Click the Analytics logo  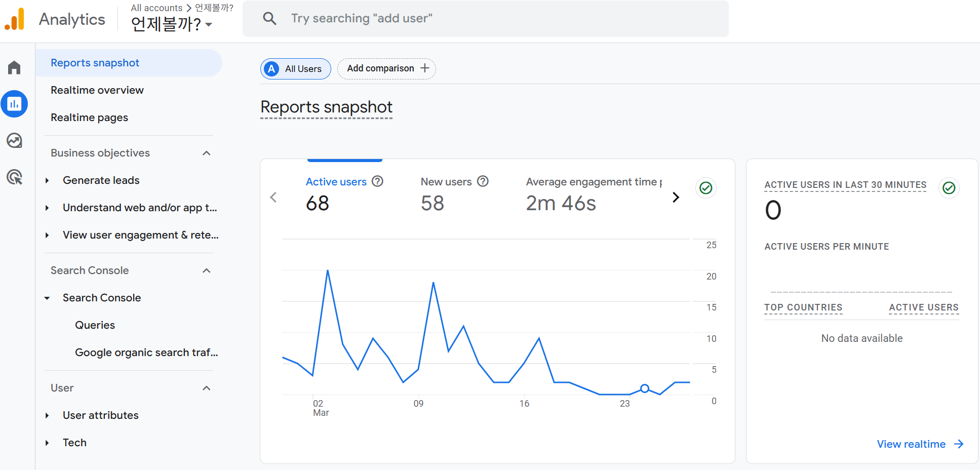(x=15, y=19)
